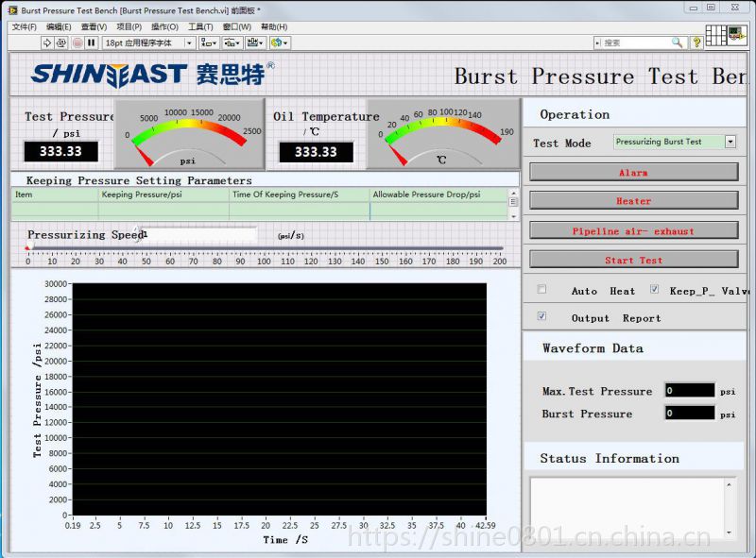This screenshot has height=558, width=756.
Task: Click the Heater button
Action: (x=633, y=201)
